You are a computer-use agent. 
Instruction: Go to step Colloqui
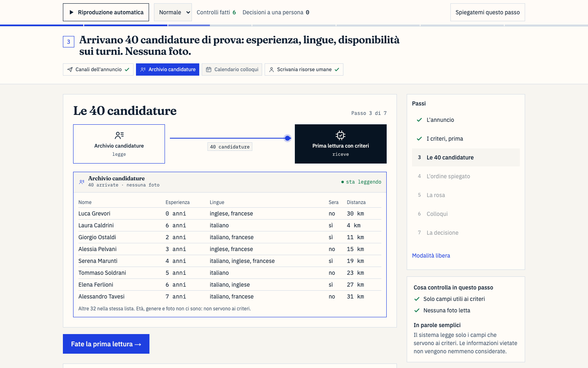pyautogui.click(x=466, y=214)
